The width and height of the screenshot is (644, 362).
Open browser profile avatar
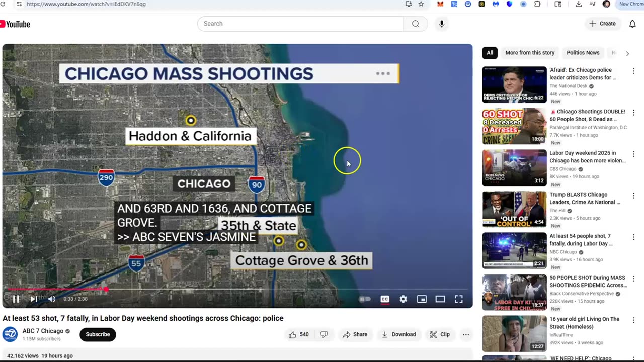point(606,4)
